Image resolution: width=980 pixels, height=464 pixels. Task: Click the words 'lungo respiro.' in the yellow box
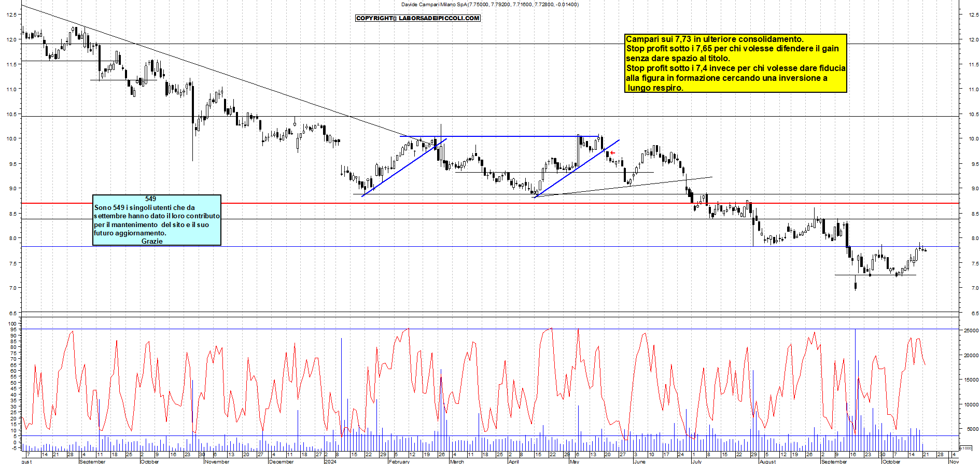tap(655, 88)
